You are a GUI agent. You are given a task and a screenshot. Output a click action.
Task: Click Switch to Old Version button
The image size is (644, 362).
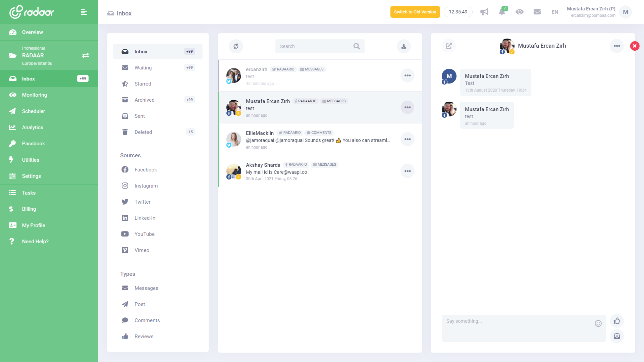[415, 12]
